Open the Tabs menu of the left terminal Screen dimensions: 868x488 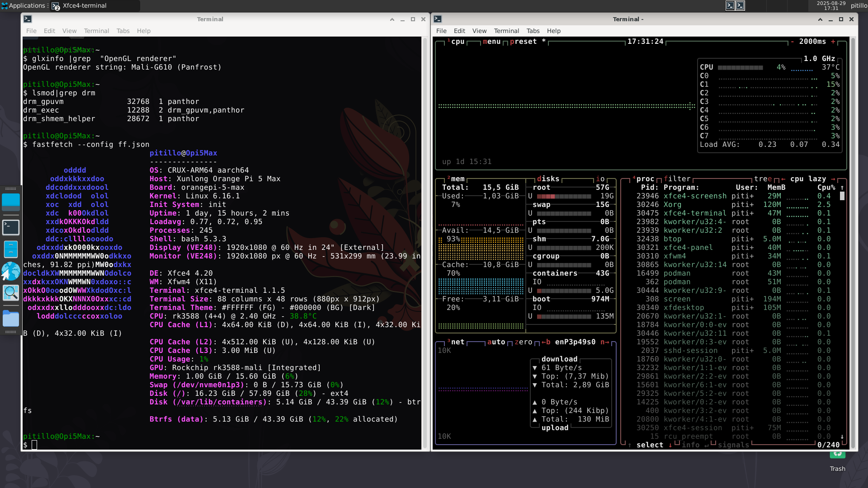tap(123, 31)
